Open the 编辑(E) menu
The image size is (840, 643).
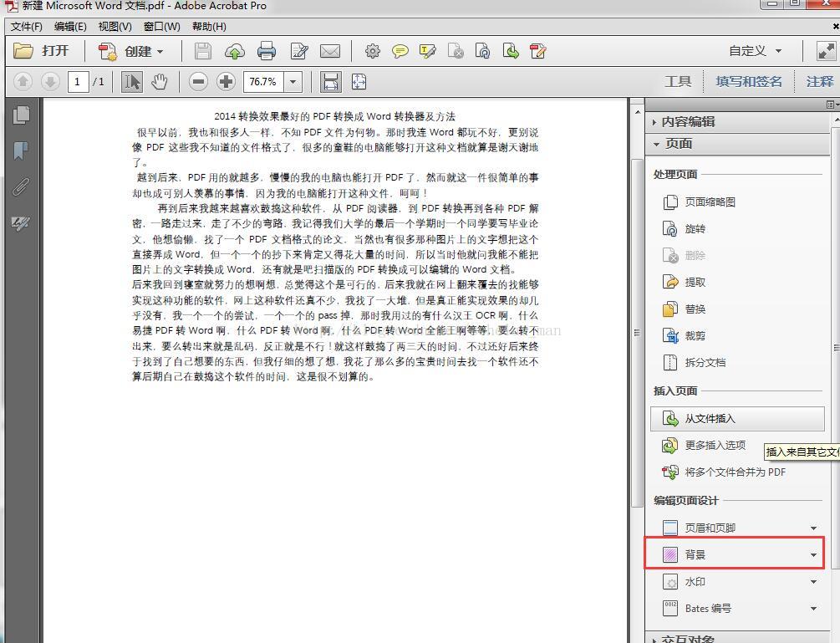(x=70, y=26)
